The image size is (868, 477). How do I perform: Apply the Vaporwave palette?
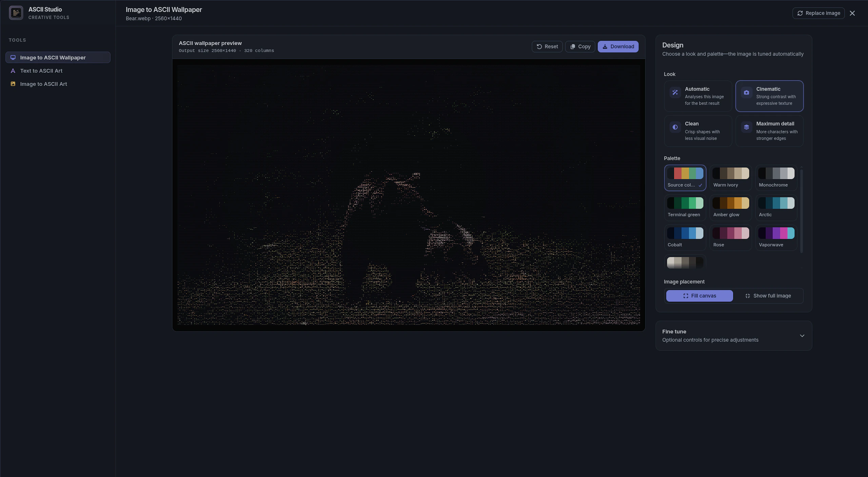point(776,237)
